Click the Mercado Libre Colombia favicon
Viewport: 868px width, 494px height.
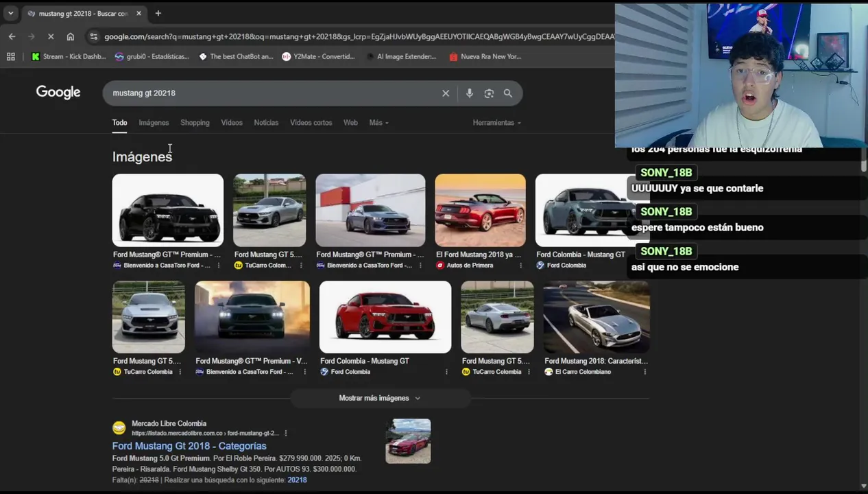pos(119,428)
